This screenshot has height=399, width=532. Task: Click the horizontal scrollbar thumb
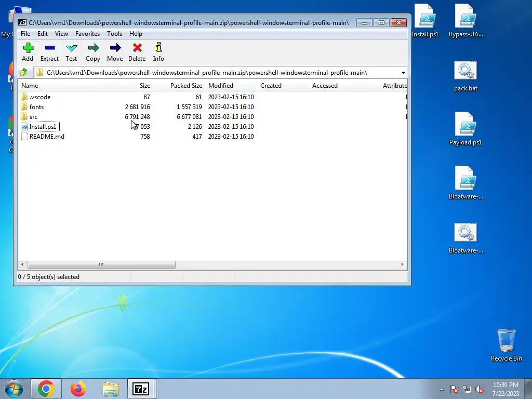(101, 264)
